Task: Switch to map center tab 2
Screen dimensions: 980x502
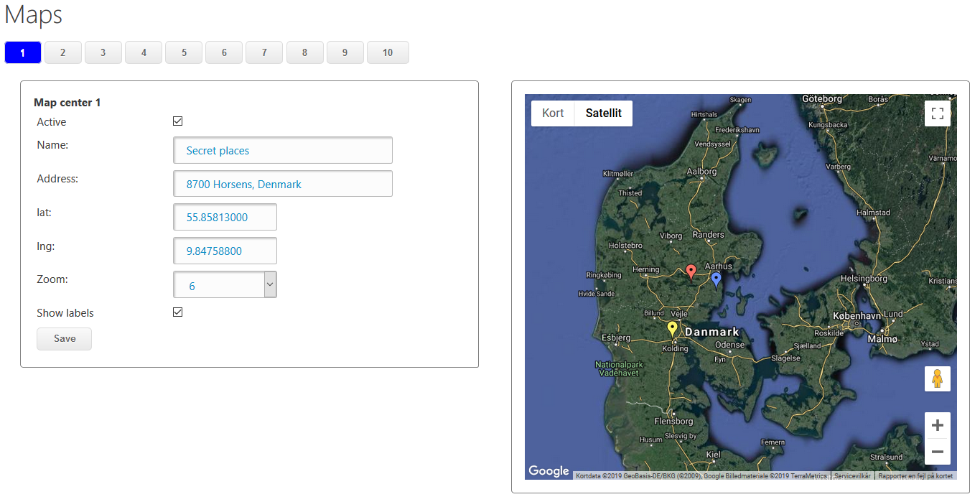Action: pos(62,52)
